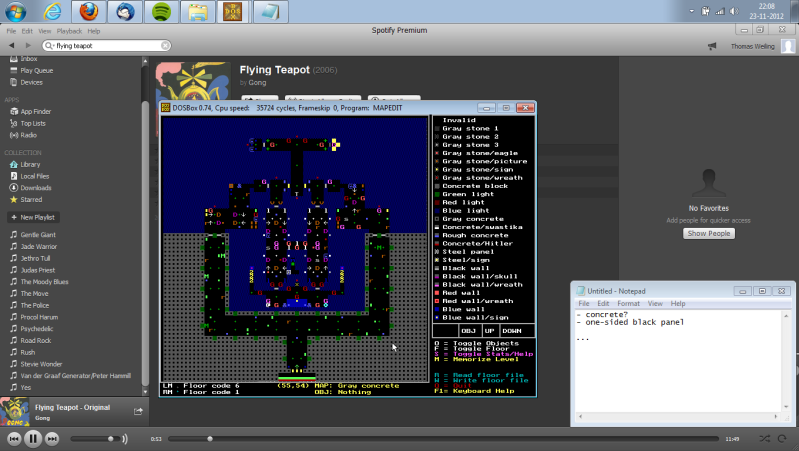
Task: Switch to DOSBox in the taskbar
Action: click(233, 11)
